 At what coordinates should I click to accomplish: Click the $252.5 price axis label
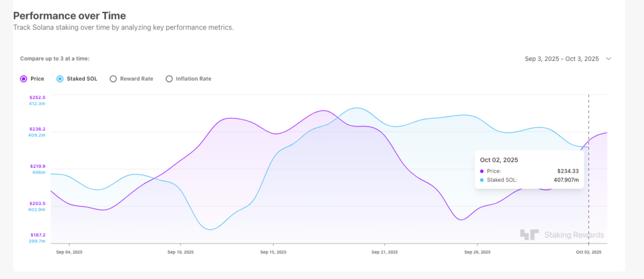click(38, 97)
